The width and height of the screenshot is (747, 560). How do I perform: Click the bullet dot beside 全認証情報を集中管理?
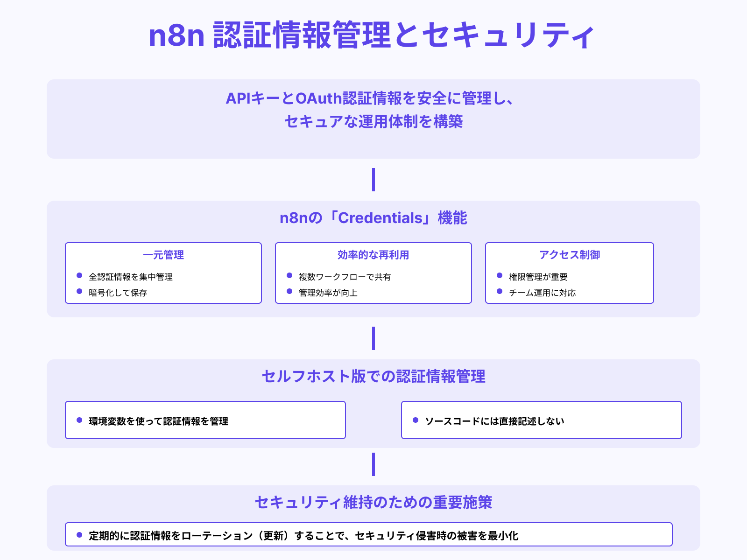(x=78, y=276)
